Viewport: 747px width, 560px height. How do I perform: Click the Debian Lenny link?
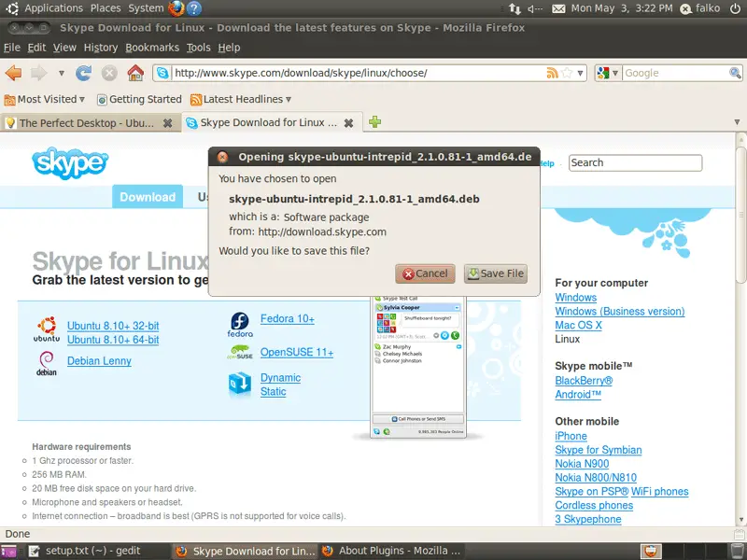99,361
